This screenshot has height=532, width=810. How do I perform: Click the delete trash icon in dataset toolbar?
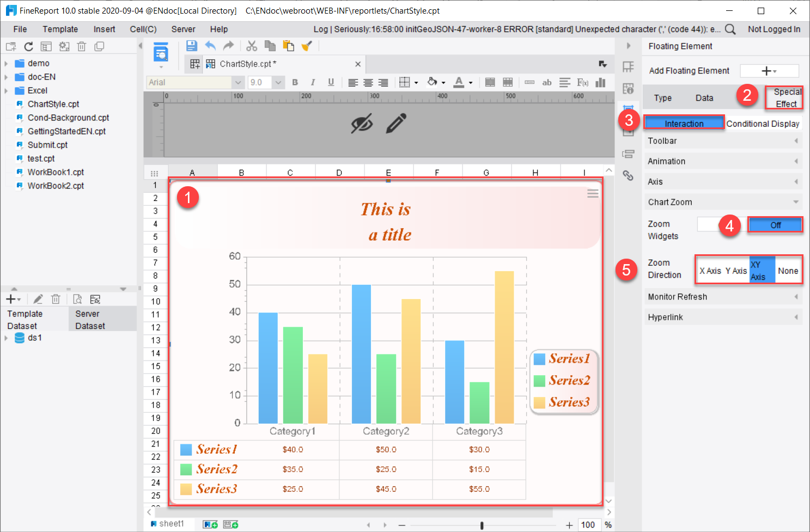[x=56, y=299]
